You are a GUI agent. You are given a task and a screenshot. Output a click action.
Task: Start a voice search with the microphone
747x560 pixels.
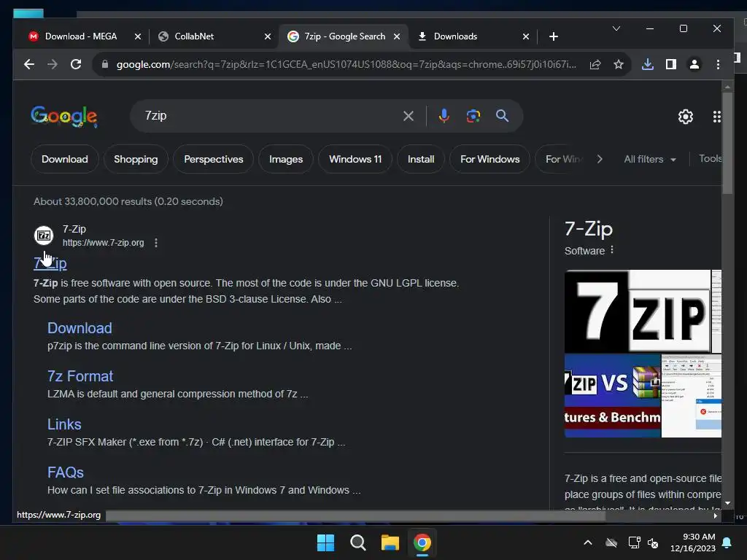444,116
